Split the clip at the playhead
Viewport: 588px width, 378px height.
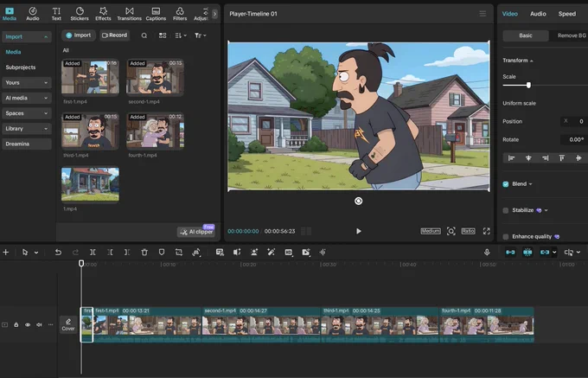click(93, 253)
